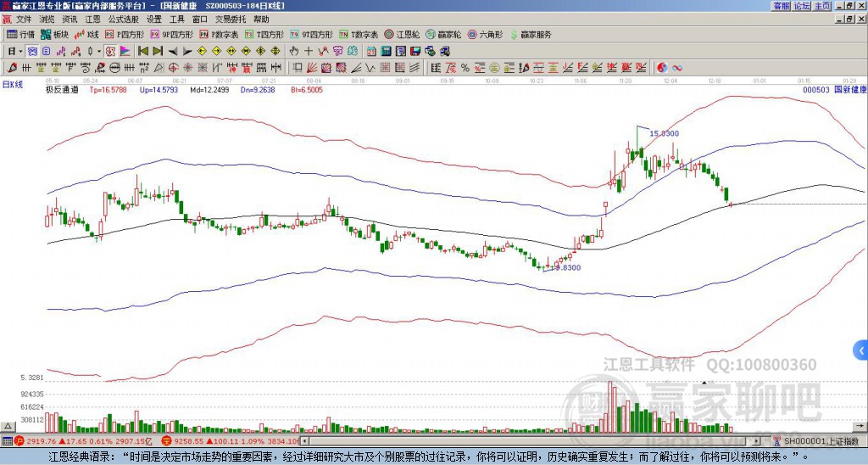Select the red crosshair circle tool
868x465 pixels.
(x=173, y=68)
